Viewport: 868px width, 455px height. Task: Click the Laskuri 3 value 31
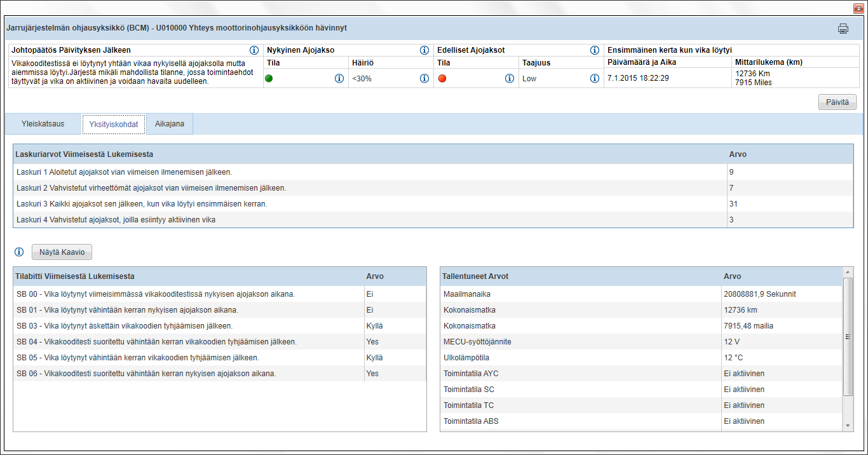point(733,204)
